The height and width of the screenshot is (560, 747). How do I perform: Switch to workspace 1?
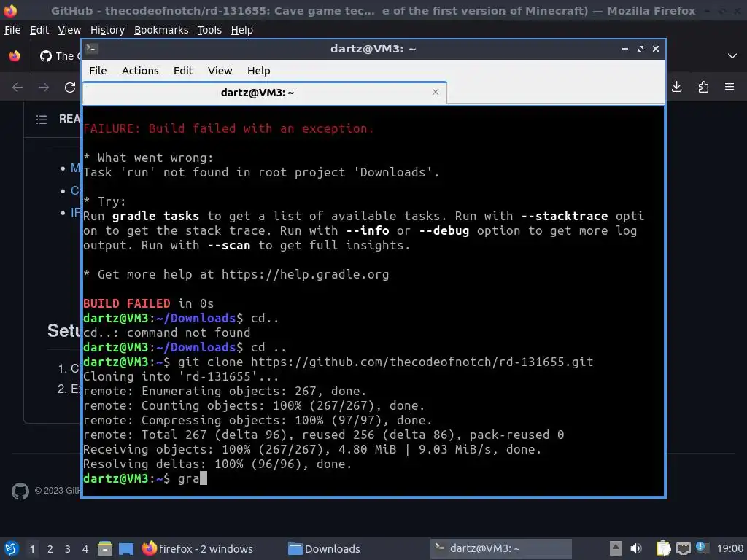point(32,549)
